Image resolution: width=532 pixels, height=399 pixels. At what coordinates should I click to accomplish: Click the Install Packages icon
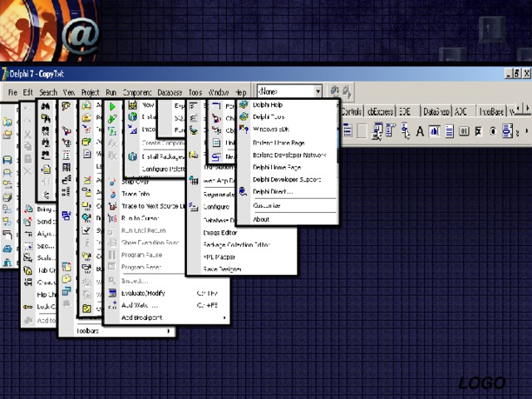132,156
